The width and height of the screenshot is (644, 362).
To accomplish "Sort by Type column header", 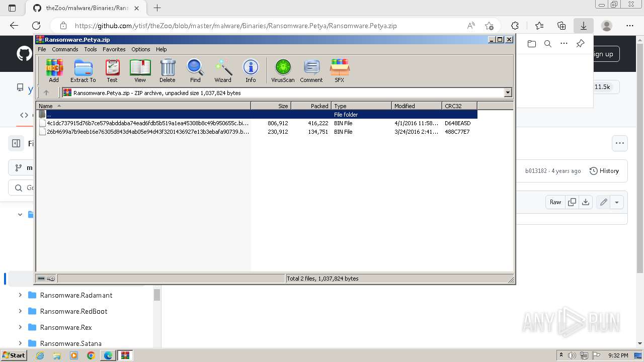I will [361, 106].
